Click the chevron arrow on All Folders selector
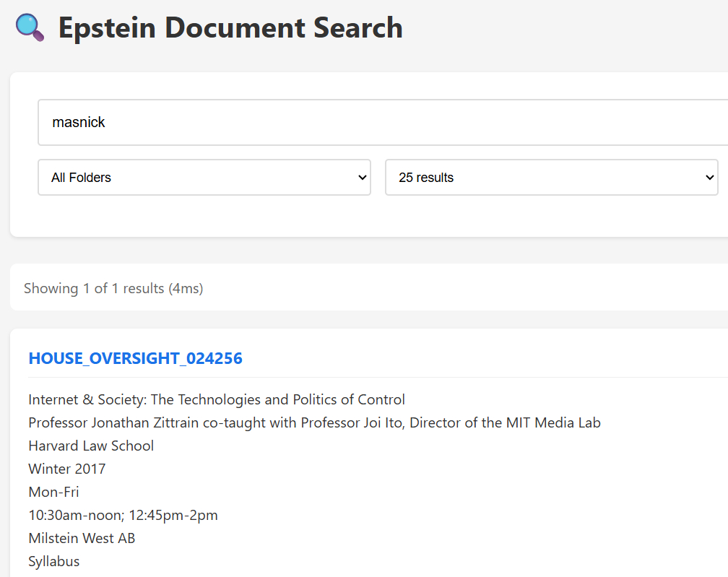Viewport: 728px width, 577px height. tap(362, 178)
